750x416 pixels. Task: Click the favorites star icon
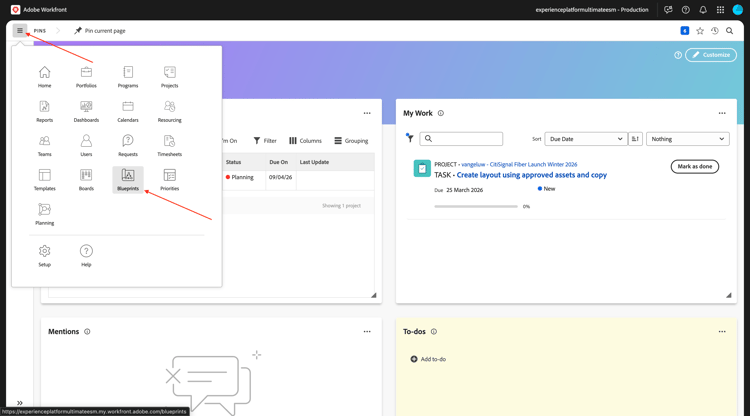700,31
